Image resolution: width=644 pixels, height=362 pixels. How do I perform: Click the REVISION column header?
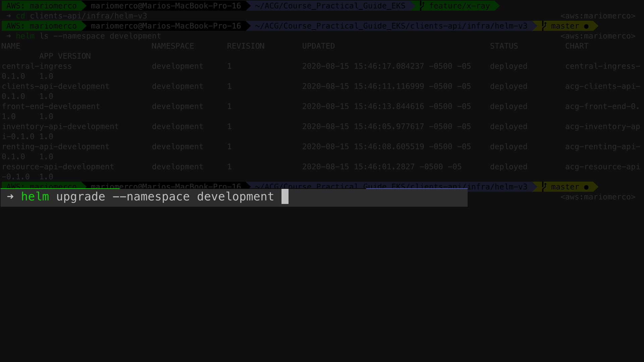tap(246, 46)
